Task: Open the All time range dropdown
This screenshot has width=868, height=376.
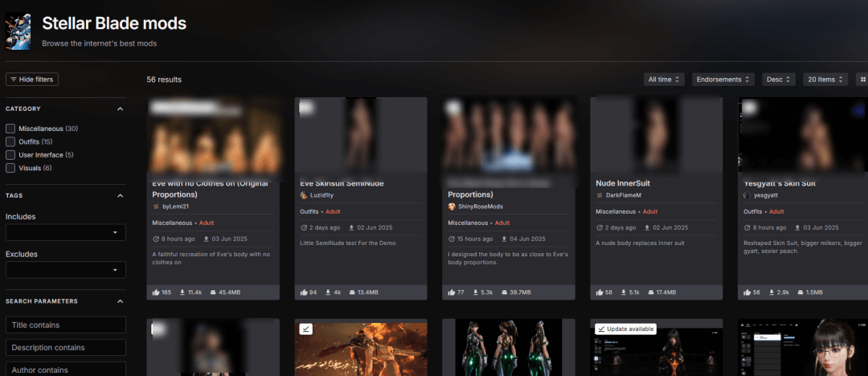Action: click(665, 80)
